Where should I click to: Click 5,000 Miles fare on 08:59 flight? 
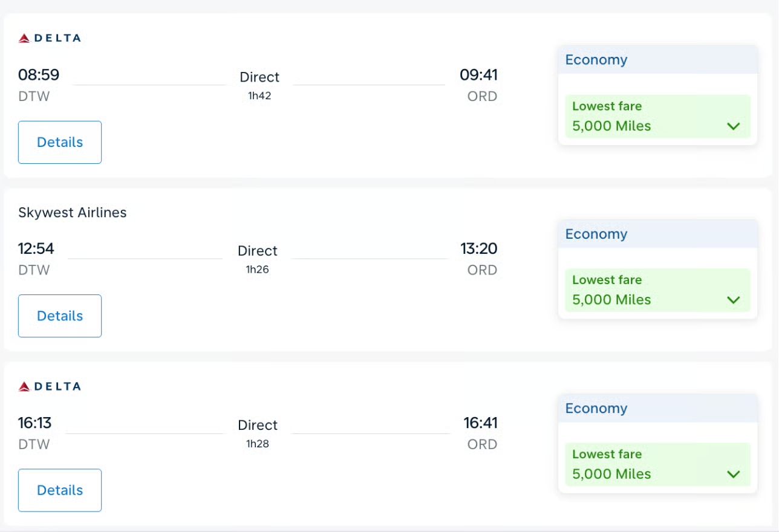click(611, 126)
